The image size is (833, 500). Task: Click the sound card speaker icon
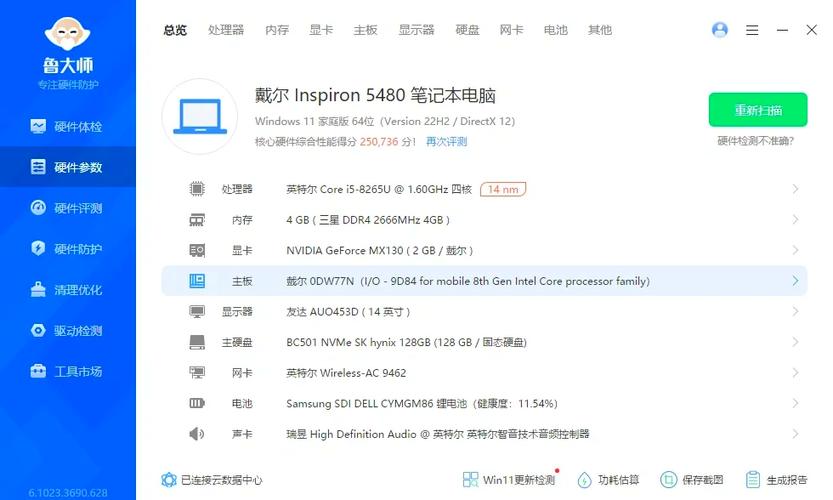[197, 434]
